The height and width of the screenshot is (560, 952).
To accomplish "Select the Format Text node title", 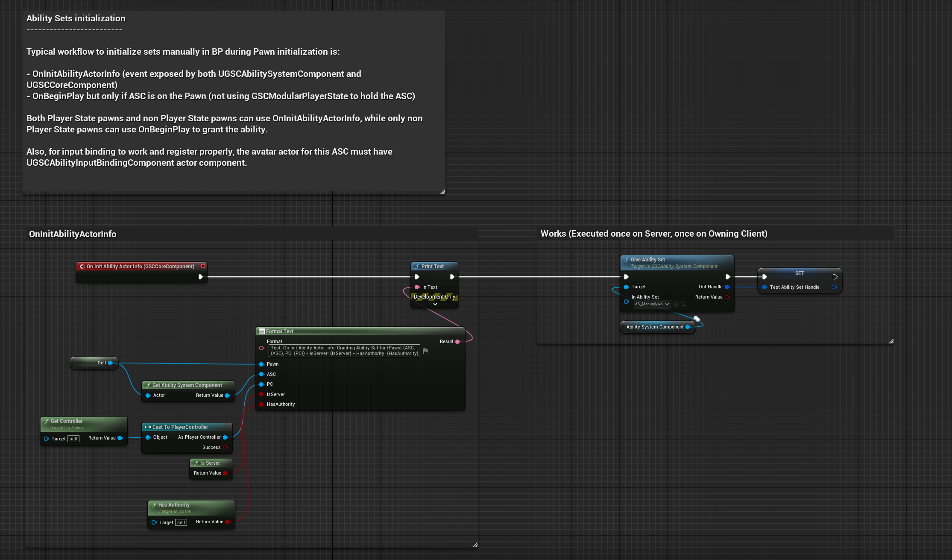I will pos(280,331).
